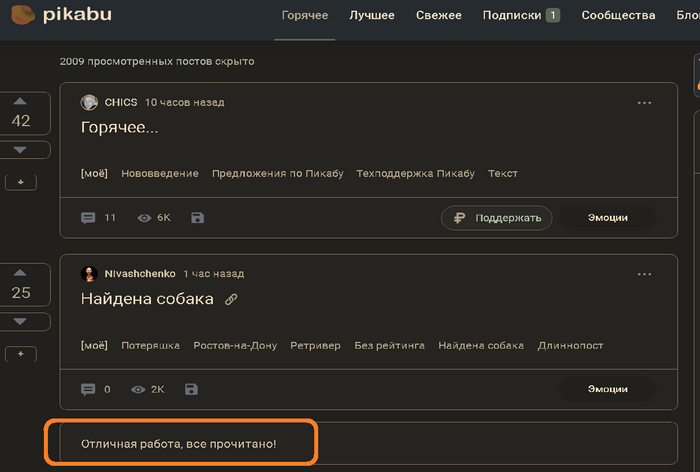Click Эмоции on the Nivashchenko post

click(608, 389)
